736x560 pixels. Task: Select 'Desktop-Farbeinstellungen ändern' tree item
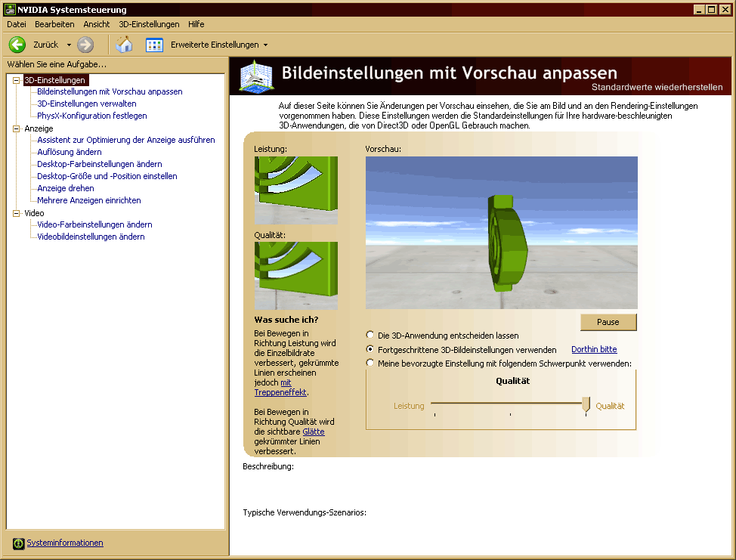[x=100, y=164]
